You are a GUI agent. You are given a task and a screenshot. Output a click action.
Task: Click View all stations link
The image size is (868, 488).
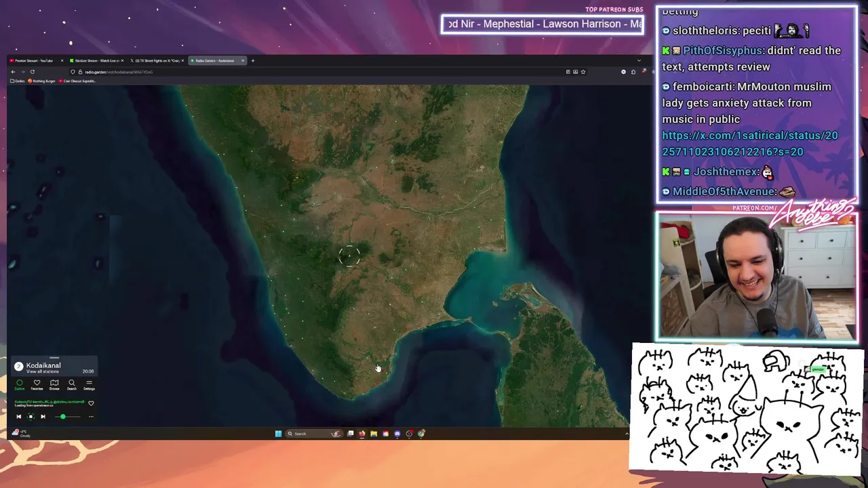coord(42,371)
